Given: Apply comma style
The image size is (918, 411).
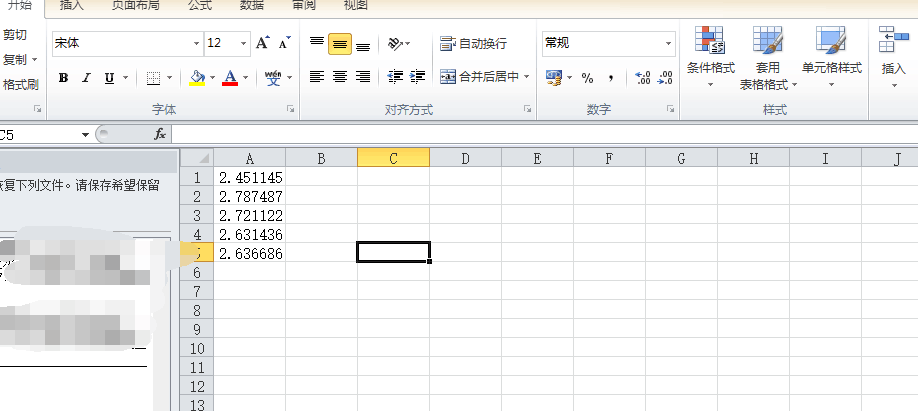Looking at the screenshot, I should click(611, 78).
